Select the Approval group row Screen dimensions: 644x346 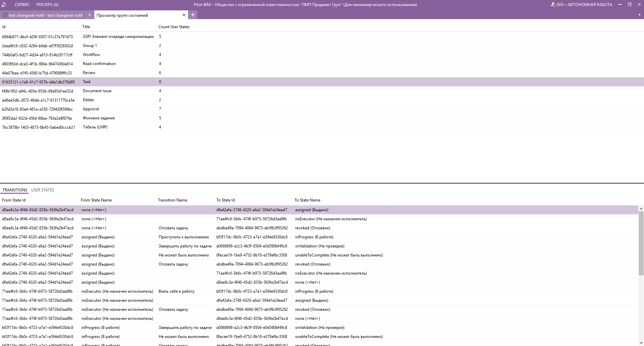pos(91,109)
